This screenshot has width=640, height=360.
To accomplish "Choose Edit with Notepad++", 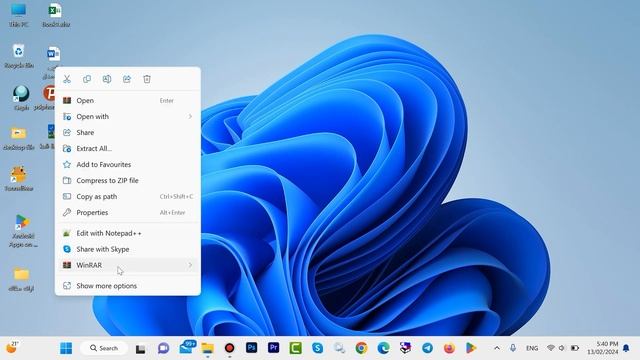I will (x=128, y=233).
